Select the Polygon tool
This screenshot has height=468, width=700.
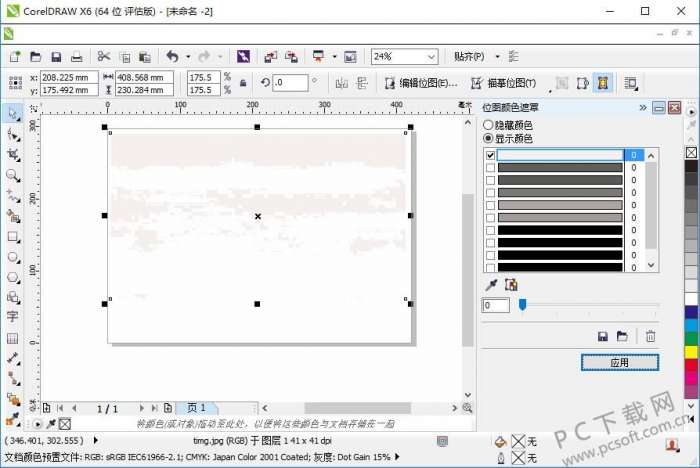[13, 277]
